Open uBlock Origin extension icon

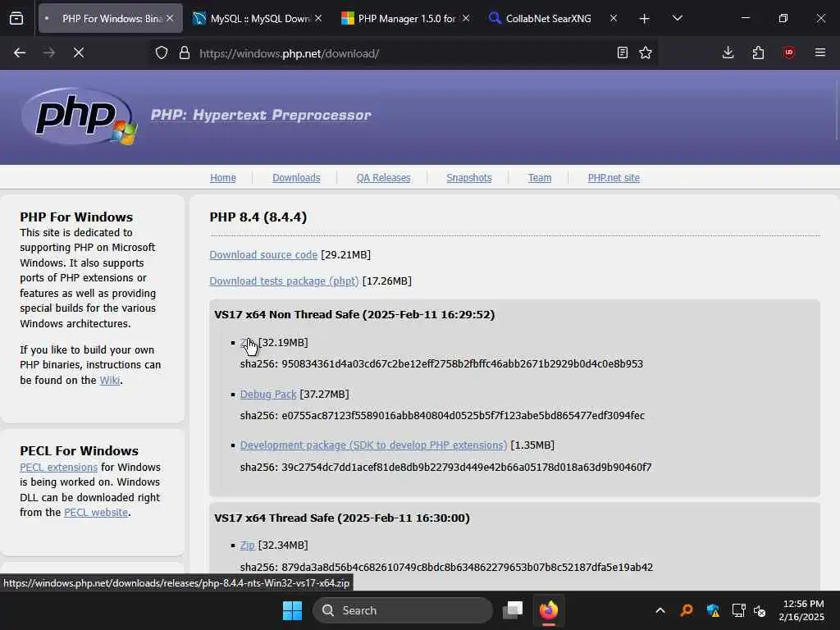(789, 52)
